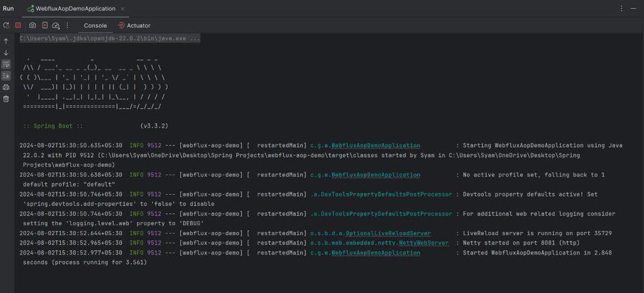
Task: Stop the running application with red square
Action: 18,25
